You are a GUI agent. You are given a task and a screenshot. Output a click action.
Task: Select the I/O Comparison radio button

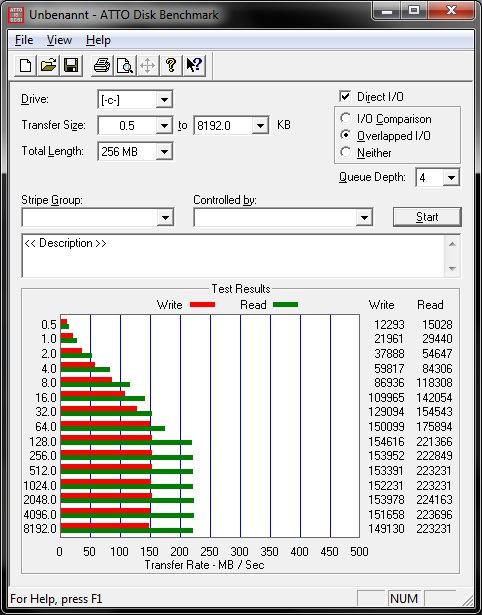[x=345, y=118]
